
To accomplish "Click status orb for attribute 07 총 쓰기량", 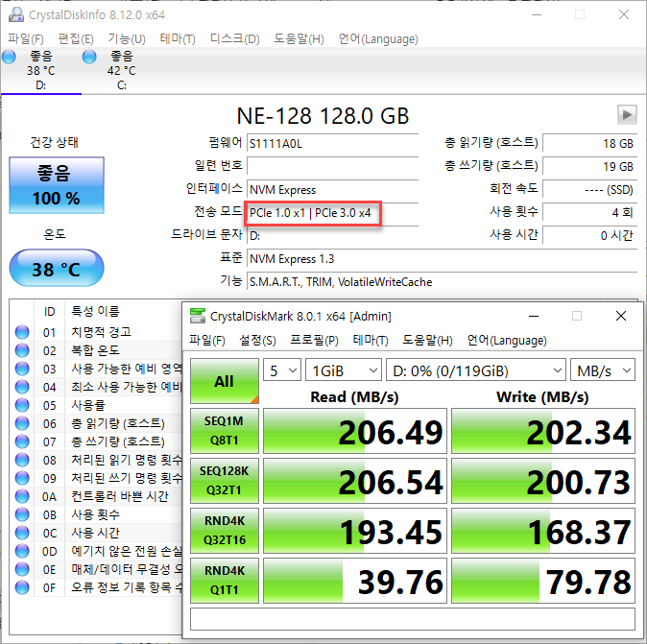I will (22, 441).
